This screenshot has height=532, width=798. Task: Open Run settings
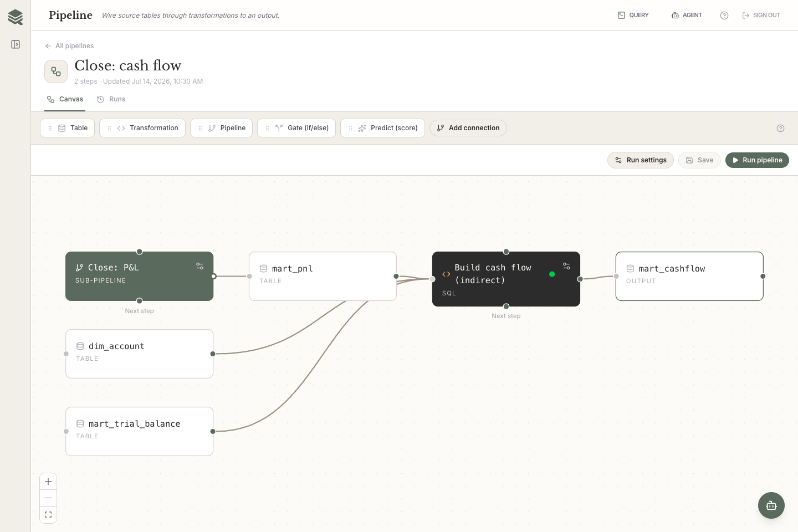tap(641, 160)
